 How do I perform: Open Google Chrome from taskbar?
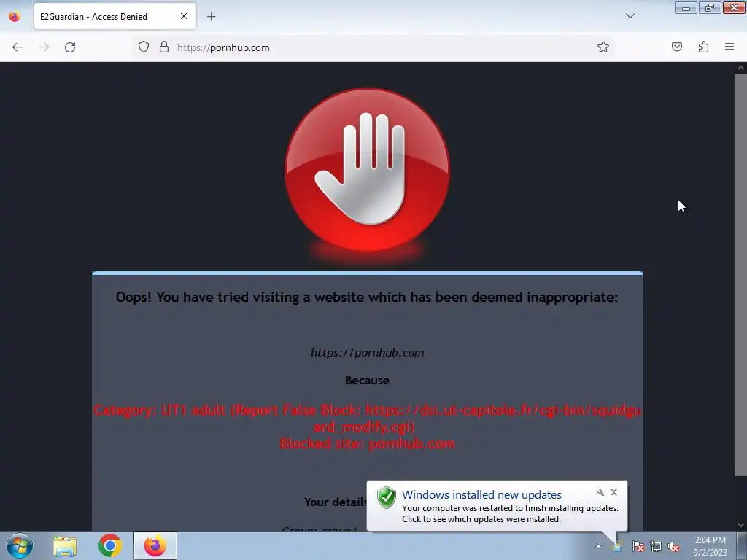pos(110,545)
